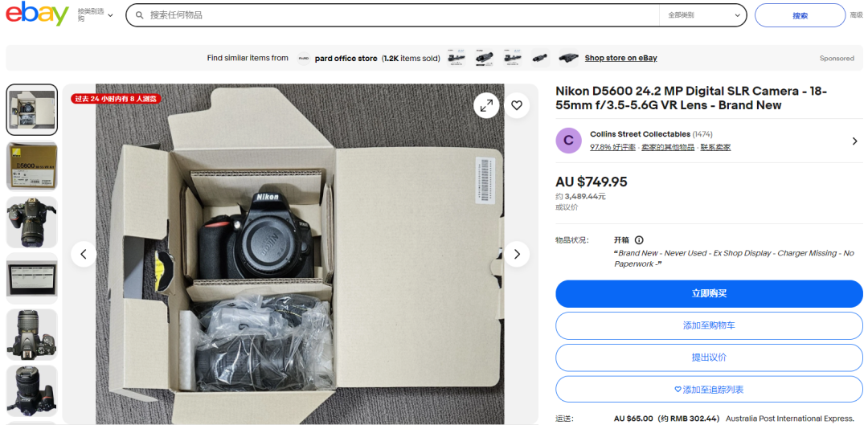The height and width of the screenshot is (425, 868).
Task: Click the magnifier icon in search box
Action: [x=140, y=15]
